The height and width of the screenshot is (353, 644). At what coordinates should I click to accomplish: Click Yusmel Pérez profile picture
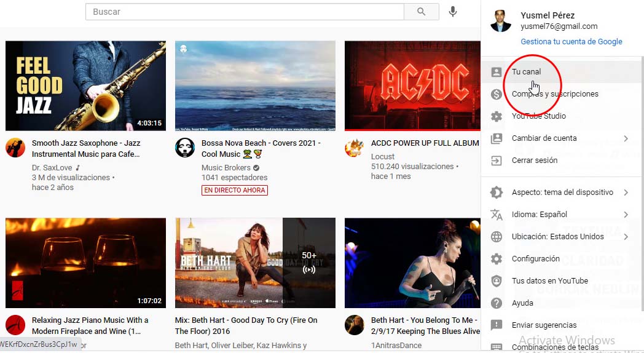501,20
